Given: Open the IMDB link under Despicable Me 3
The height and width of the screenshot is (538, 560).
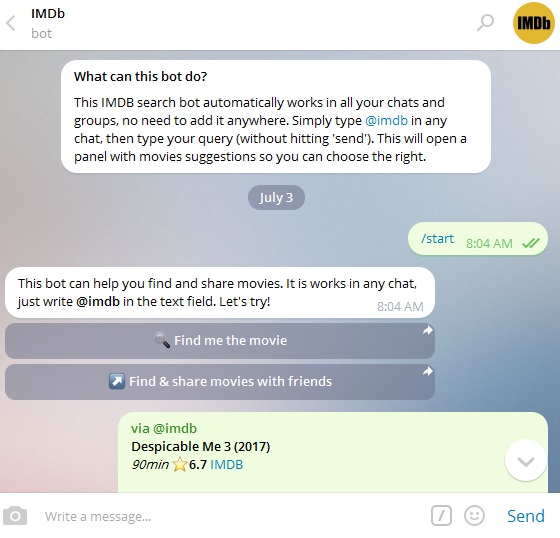Looking at the screenshot, I should coord(226,464).
